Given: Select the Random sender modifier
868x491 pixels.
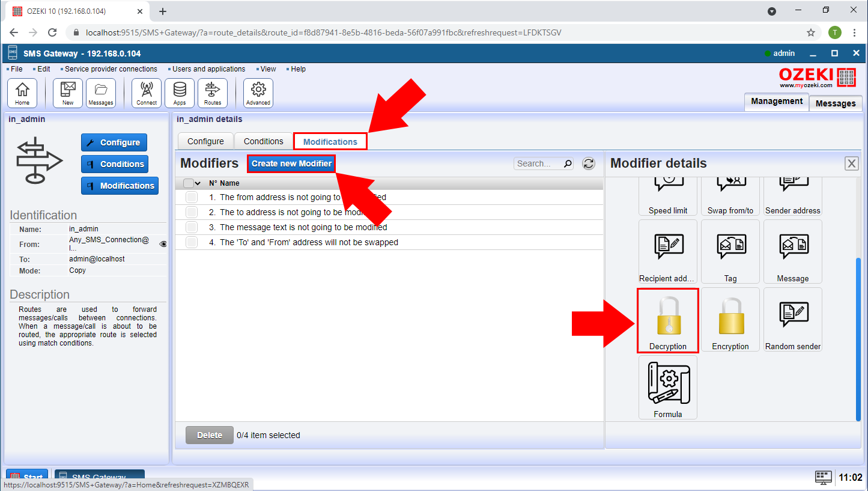Looking at the screenshot, I should [793, 319].
